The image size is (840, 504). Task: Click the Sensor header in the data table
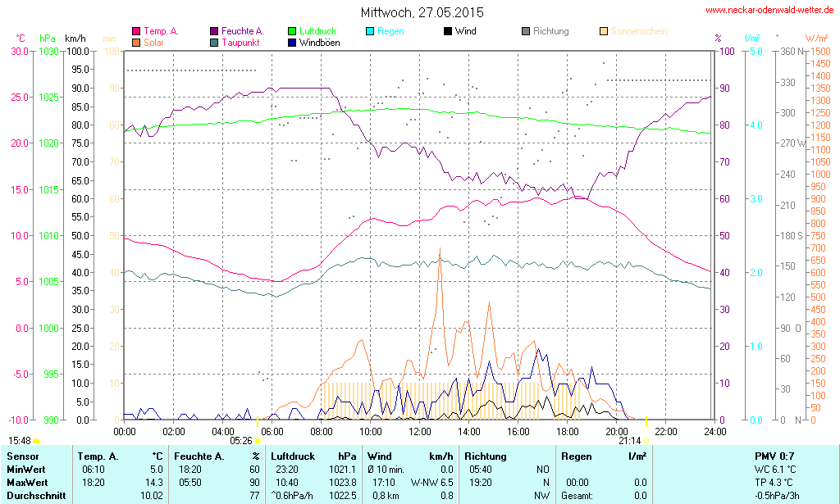[23, 456]
